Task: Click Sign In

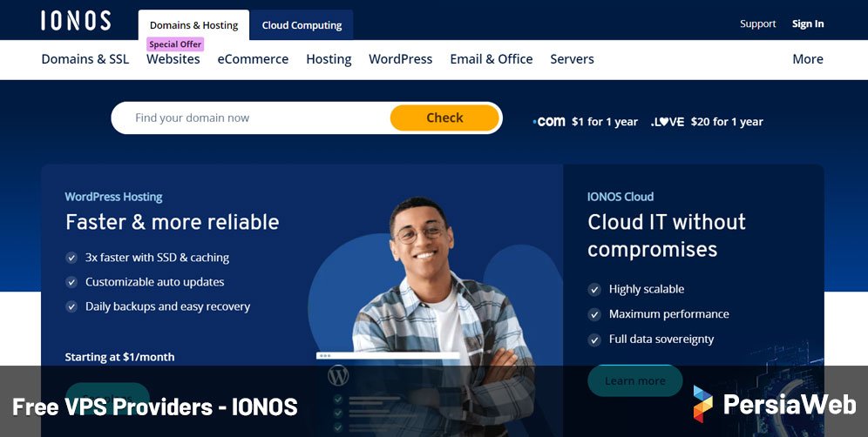Action: 808,24
